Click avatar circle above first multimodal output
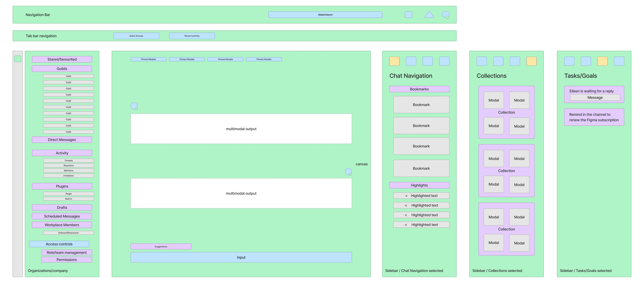The image size is (644, 283). point(134,106)
